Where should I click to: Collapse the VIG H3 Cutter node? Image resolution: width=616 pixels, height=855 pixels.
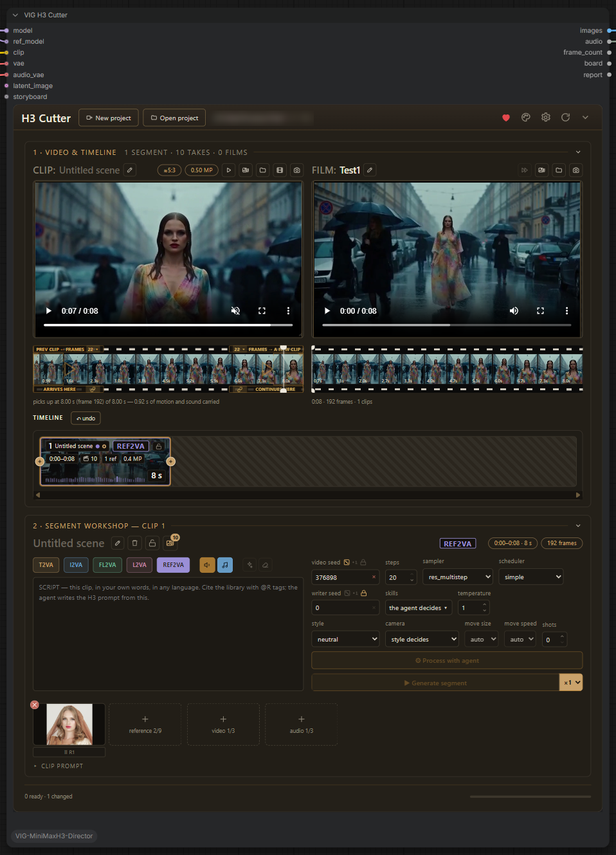(x=15, y=15)
